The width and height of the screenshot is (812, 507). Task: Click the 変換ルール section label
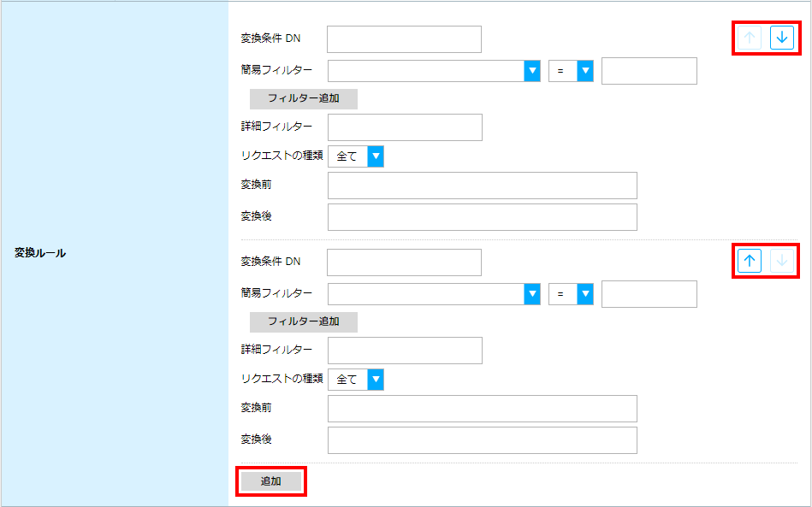40,253
